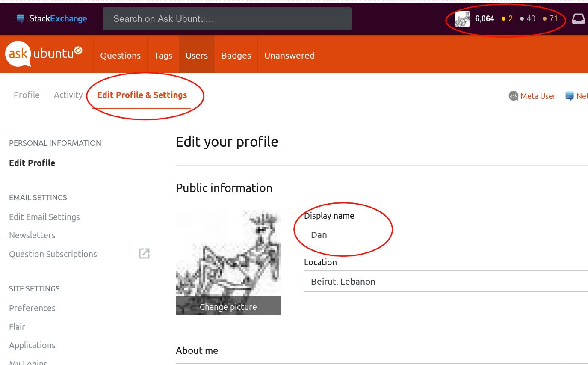This screenshot has height=365, width=588.
Task: Click the Display name field
Action: [446, 234]
